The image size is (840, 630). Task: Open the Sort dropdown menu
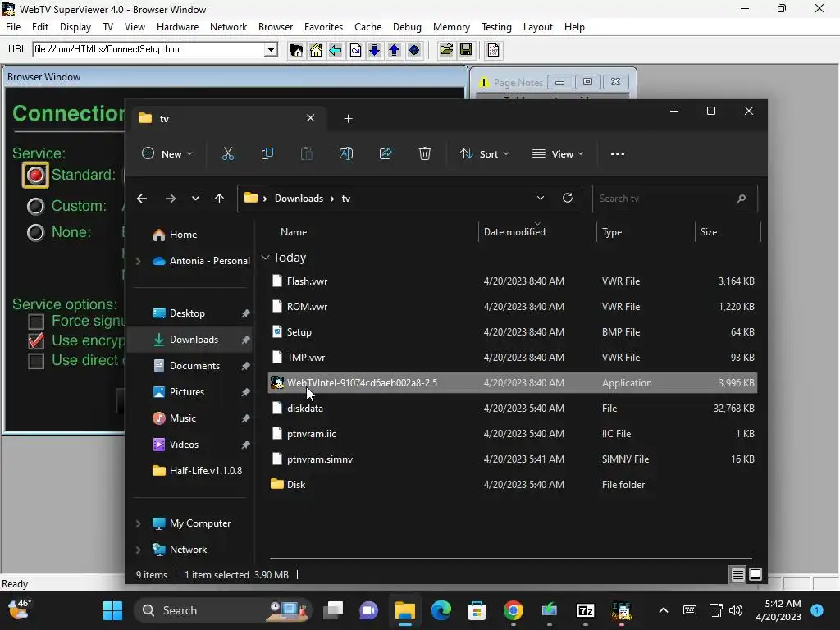click(484, 153)
